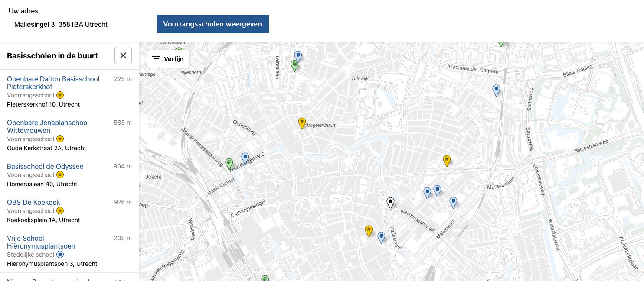Open the OBS De Koekoek link
644x281 pixels.
click(x=33, y=202)
